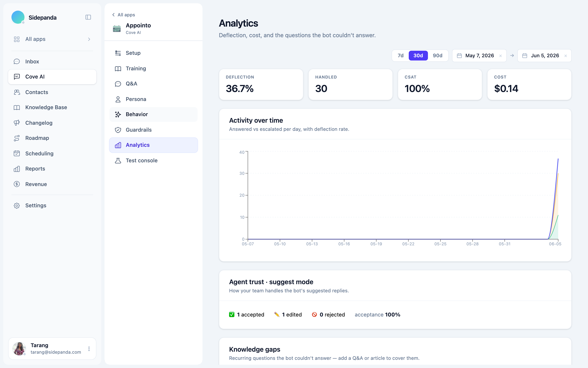Select the Analytics tab
The height and width of the screenshot is (368, 588).
click(x=154, y=145)
